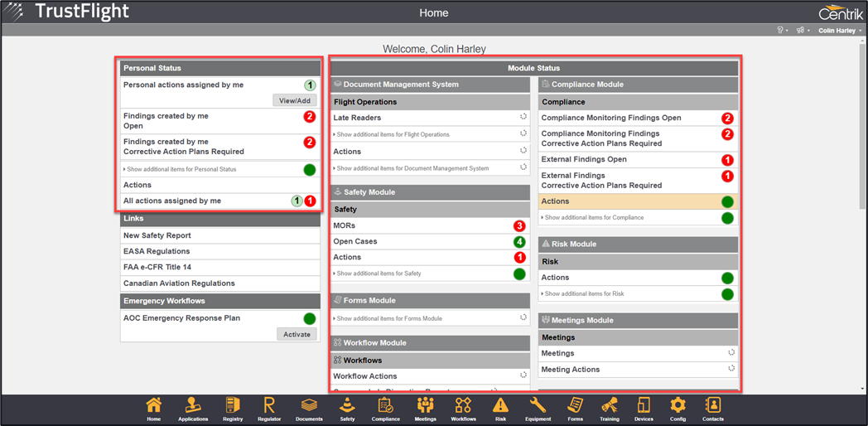The width and height of the screenshot is (868, 426).
Task: Expand additional items for Compliance
Action: (594, 218)
